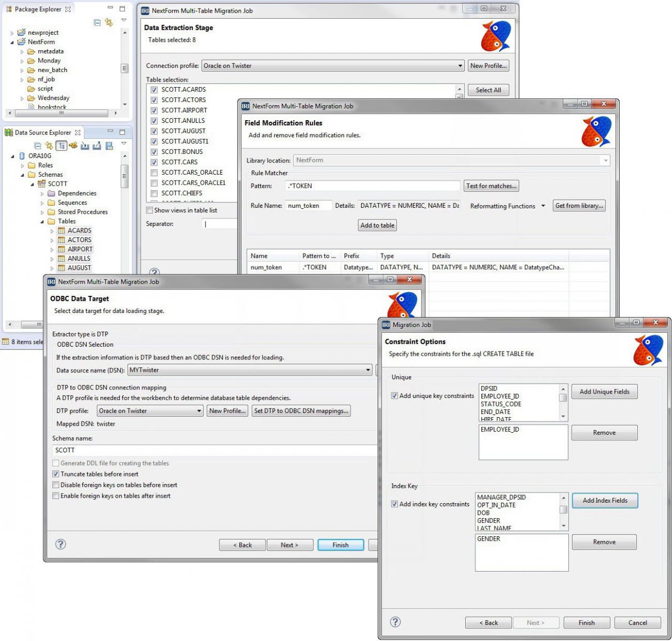Open the Reformatting Functions dropdown

[x=543, y=206]
